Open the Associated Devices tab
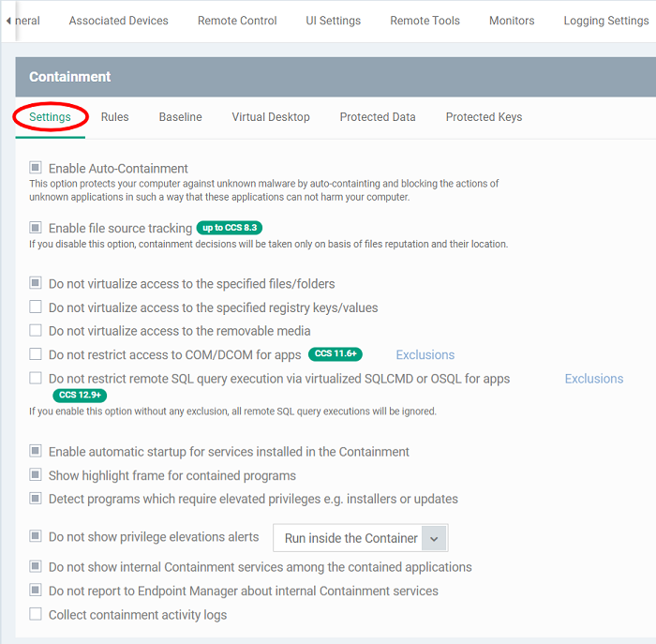This screenshot has width=656, height=644. (x=118, y=21)
